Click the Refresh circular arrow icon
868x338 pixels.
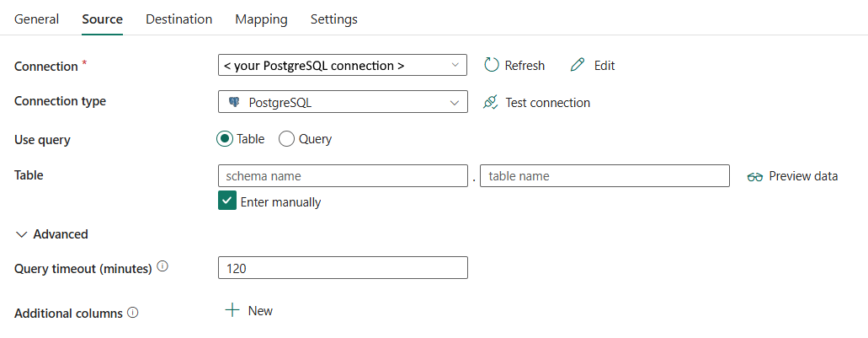[492, 65]
